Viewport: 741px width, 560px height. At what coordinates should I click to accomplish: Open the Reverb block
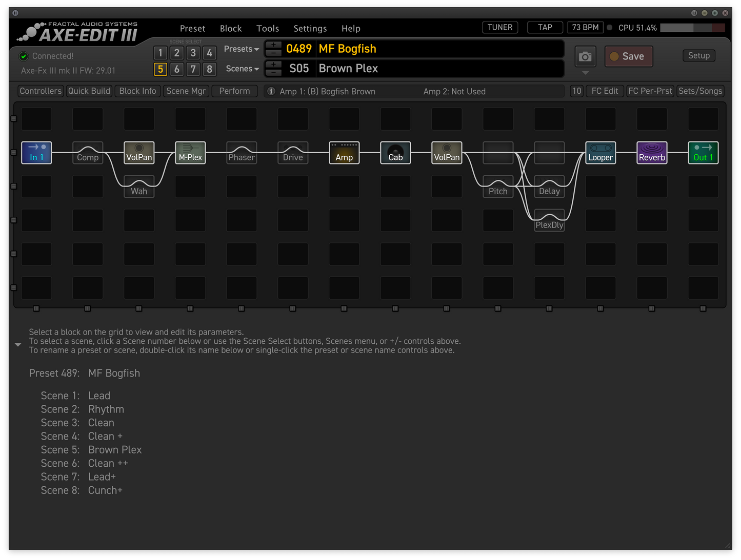(651, 153)
